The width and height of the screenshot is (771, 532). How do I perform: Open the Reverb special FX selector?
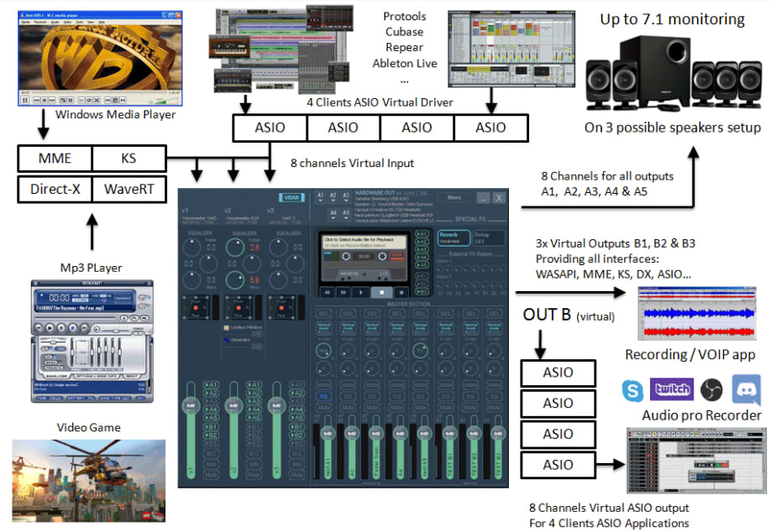[454, 237]
